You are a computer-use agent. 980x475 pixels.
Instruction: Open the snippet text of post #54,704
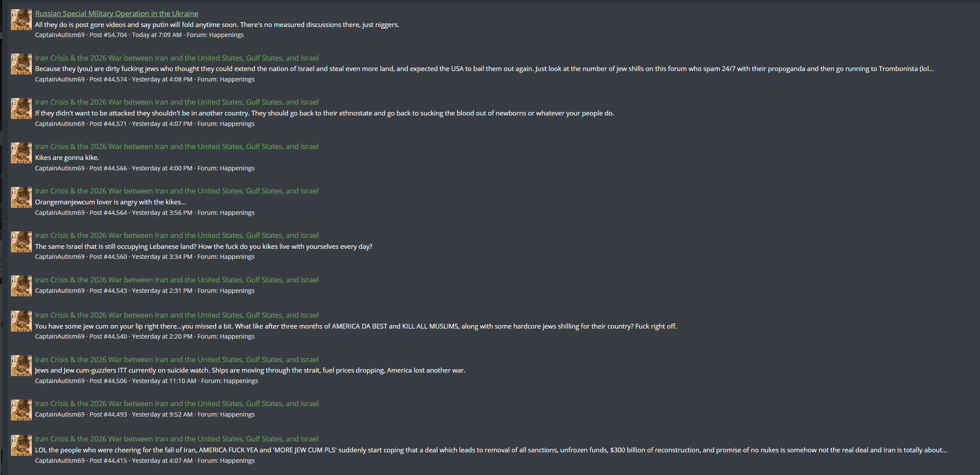pyautogui.click(x=217, y=25)
